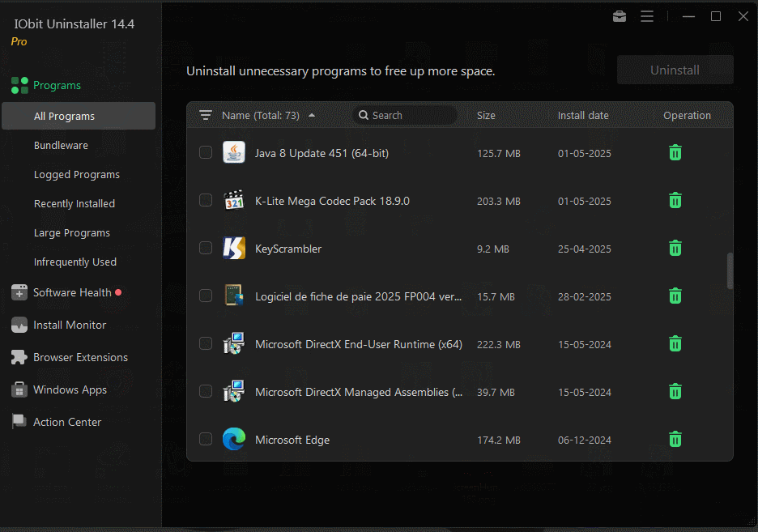This screenshot has height=532, width=758.
Task: Open Software Health section
Action: [x=73, y=292]
